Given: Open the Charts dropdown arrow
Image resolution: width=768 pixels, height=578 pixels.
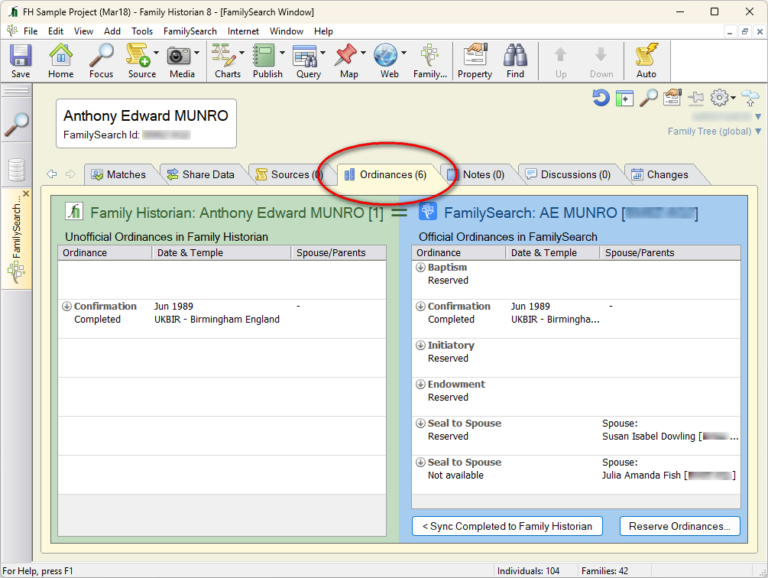Looking at the screenshot, I should click(x=241, y=52).
